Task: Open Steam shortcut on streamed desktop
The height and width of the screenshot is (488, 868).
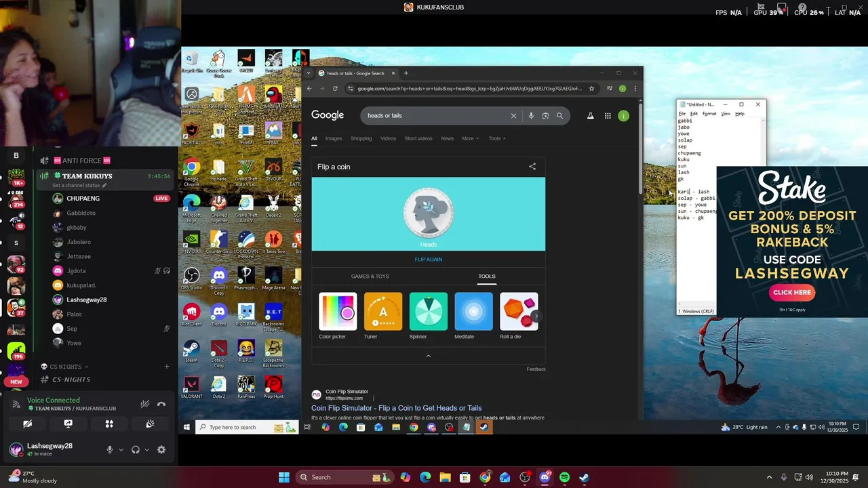Action: coord(191,350)
